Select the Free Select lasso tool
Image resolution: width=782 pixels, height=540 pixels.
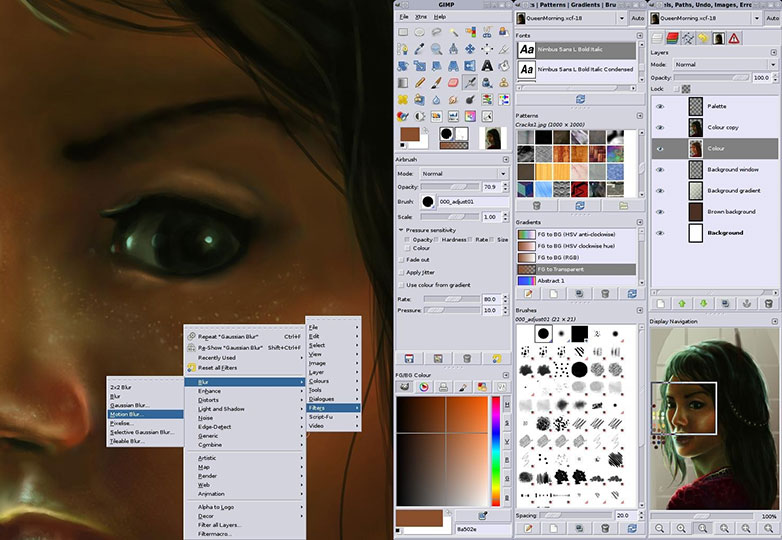[436, 32]
